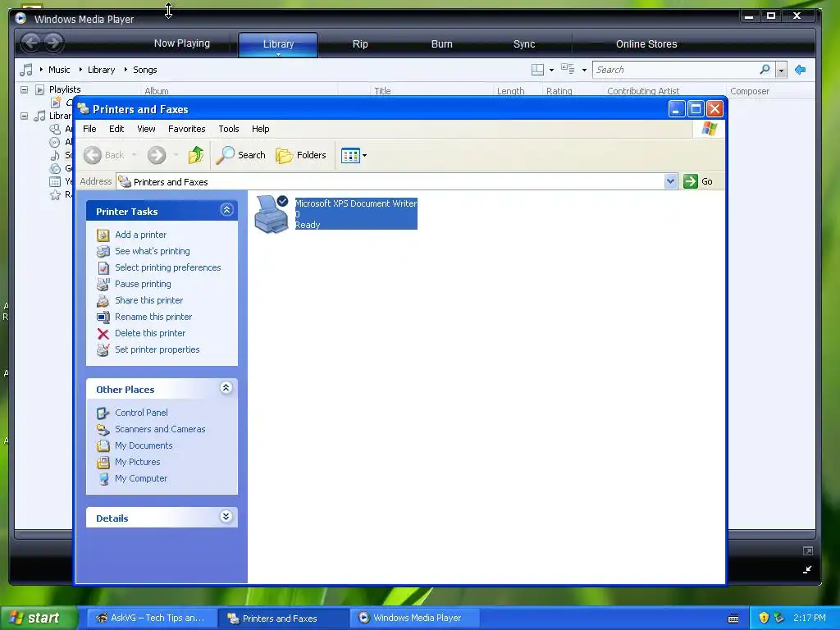
Task: Click the Media Player Search box
Action: pyautogui.click(x=676, y=70)
